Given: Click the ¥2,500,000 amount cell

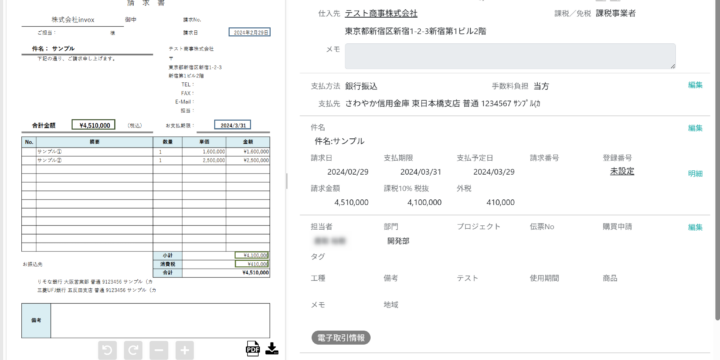Looking at the screenshot, I should (248, 160).
